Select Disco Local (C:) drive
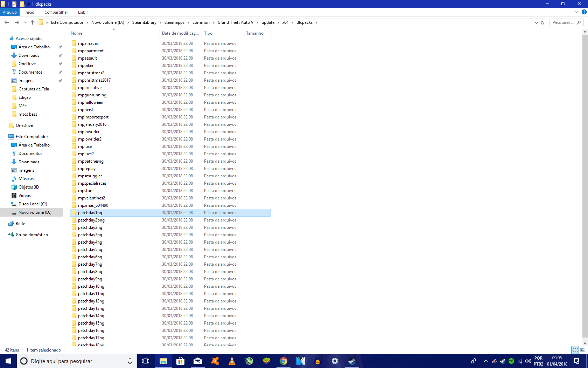Image resolution: width=588 pixels, height=368 pixels. (x=33, y=204)
